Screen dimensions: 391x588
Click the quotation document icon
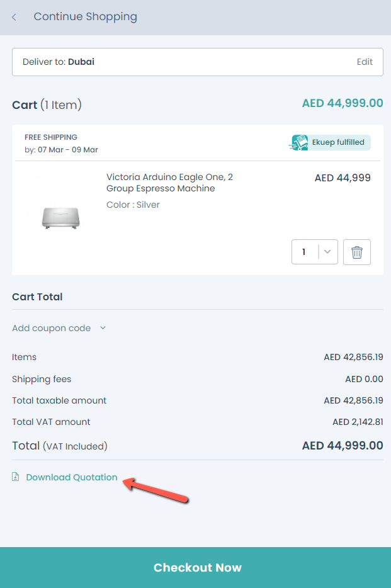(x=15, y=477)
